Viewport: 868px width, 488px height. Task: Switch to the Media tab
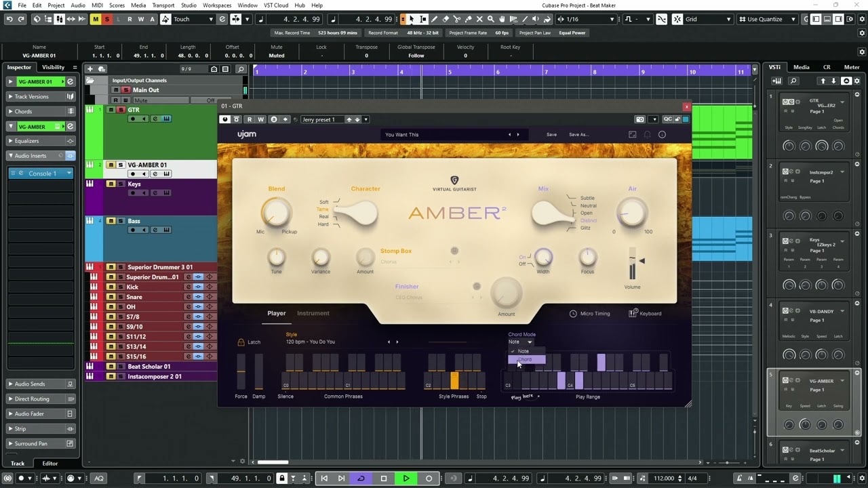802,67
